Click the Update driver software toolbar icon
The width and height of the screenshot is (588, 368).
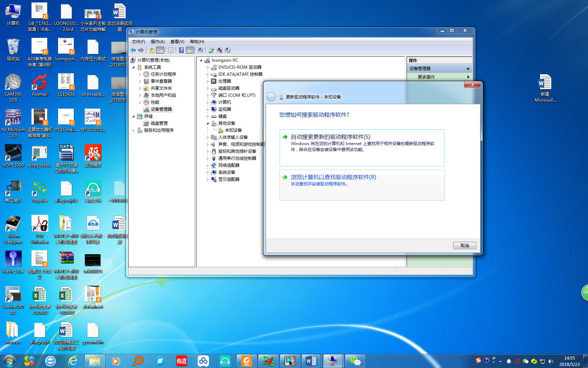coord(211,50)
